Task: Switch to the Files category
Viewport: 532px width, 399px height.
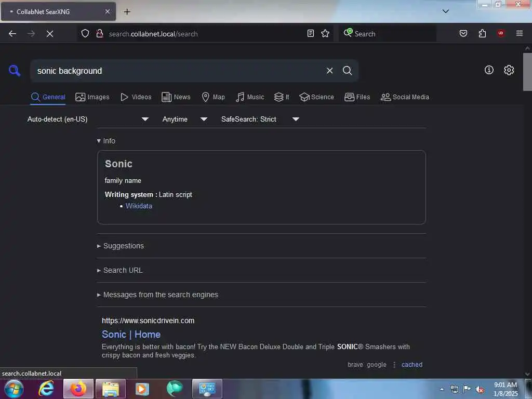Action: (357, 97)
